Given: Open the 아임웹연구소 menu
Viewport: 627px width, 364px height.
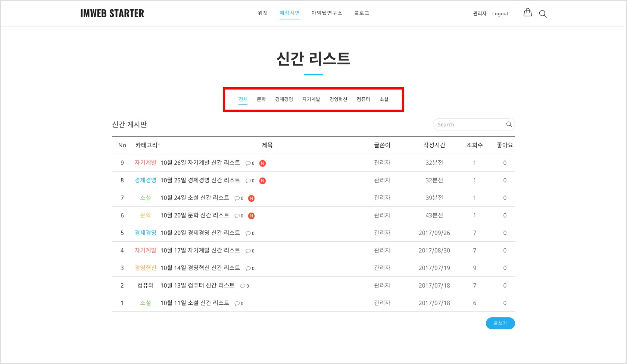Looking at the screenshot, I should (x=327, y=13).
